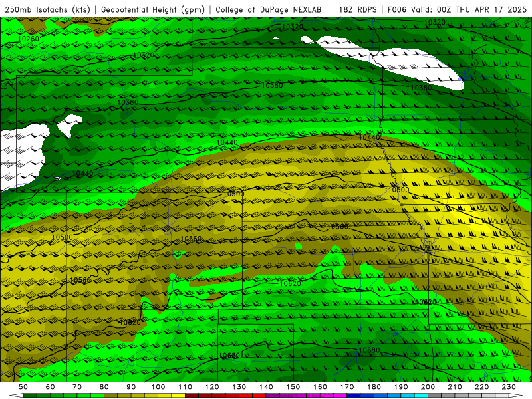532x399 pixels.
Task: Select the 60 kt color bar tick label
Action: point(51,387)
